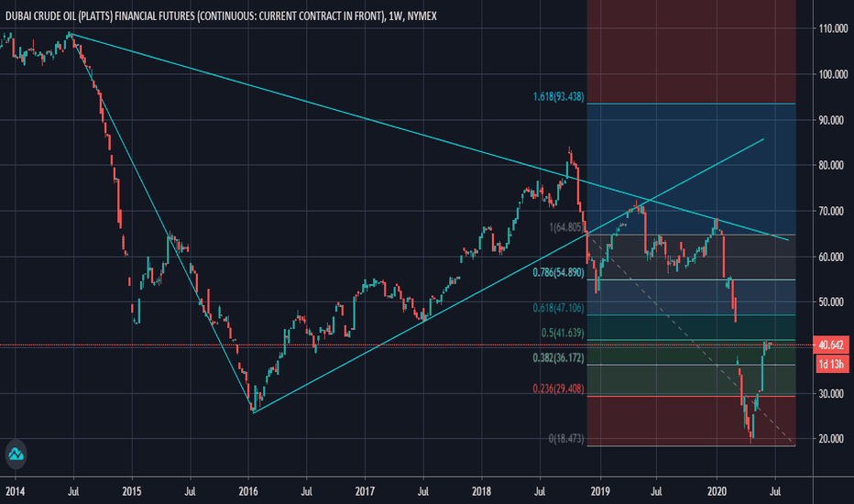Click the Fibonacci label 0.382(36.172)
The width and height of the screenshot is (854, 504).
click(558, 358)
